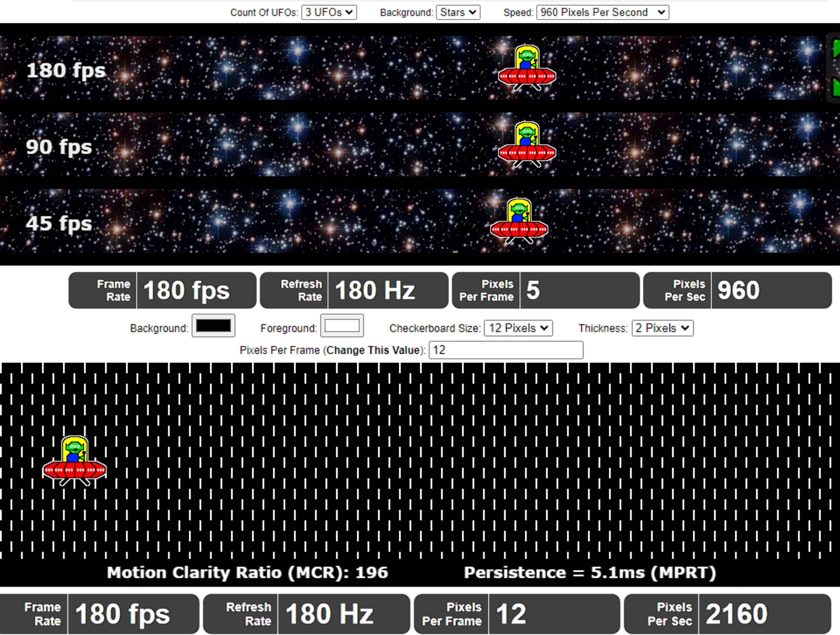
Task: Click the Motion Clarity Ratio (MCR) text
Action: coord(247,573)
